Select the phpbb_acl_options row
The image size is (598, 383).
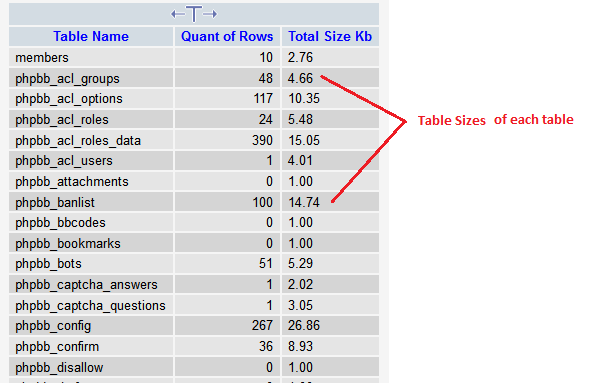tap(194, 98)
